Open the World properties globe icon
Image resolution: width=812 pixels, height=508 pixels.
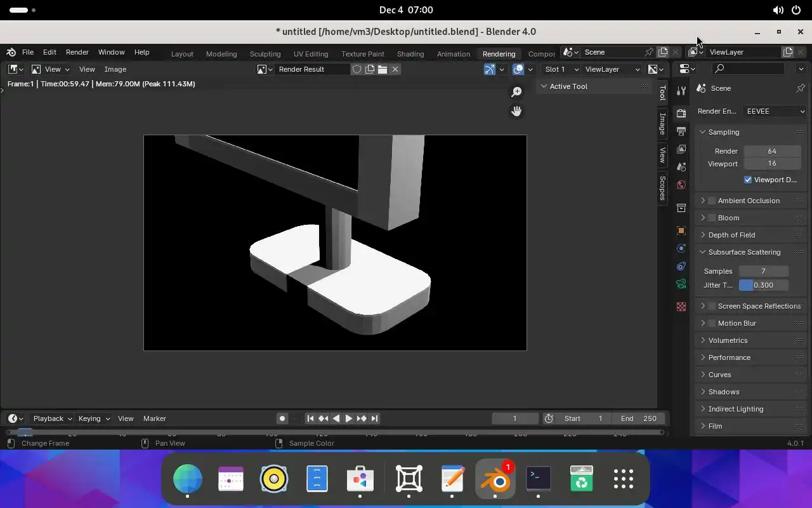pos(681,185)
